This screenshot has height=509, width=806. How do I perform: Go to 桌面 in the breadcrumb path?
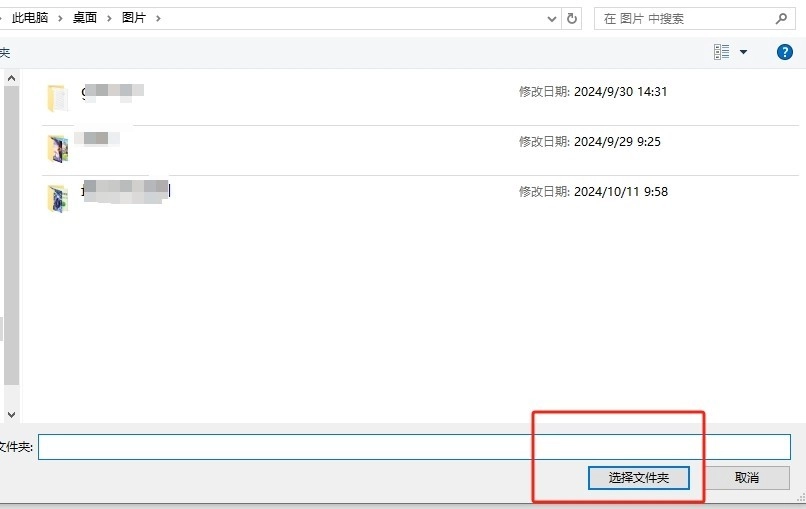point(85,18)
